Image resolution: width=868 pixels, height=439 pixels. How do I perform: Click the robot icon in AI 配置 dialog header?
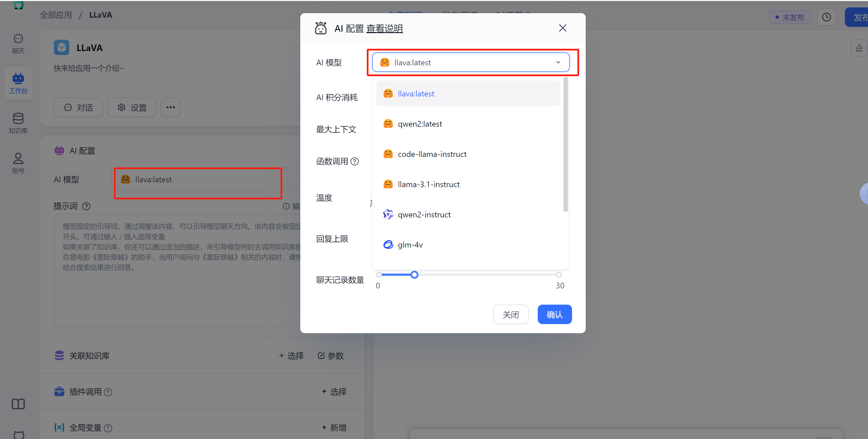tap(321, 28)
